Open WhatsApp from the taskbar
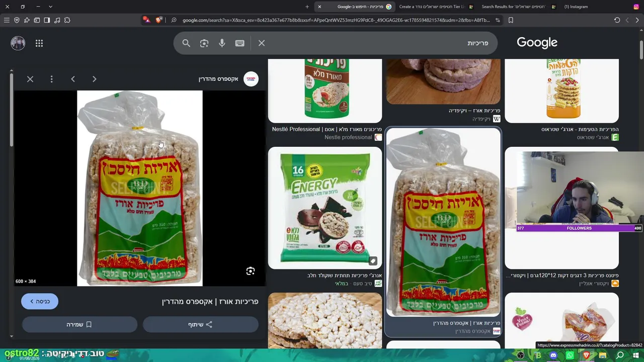 pos(570,355)
